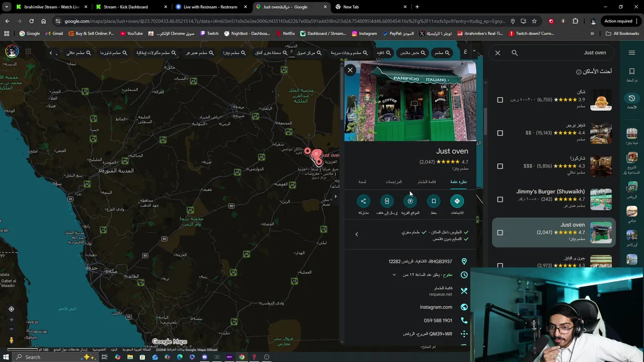Open the Menu (قائمة الطعام) tab
The height and width of the screenshot is (362, 644).
click(427, 182)
